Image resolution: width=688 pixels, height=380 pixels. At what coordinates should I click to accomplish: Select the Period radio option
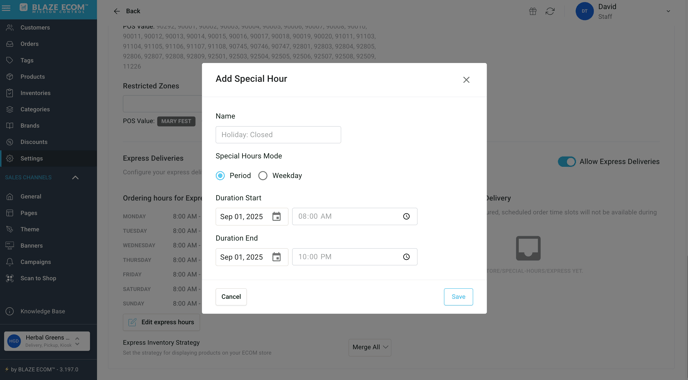(x=220, y=176)
